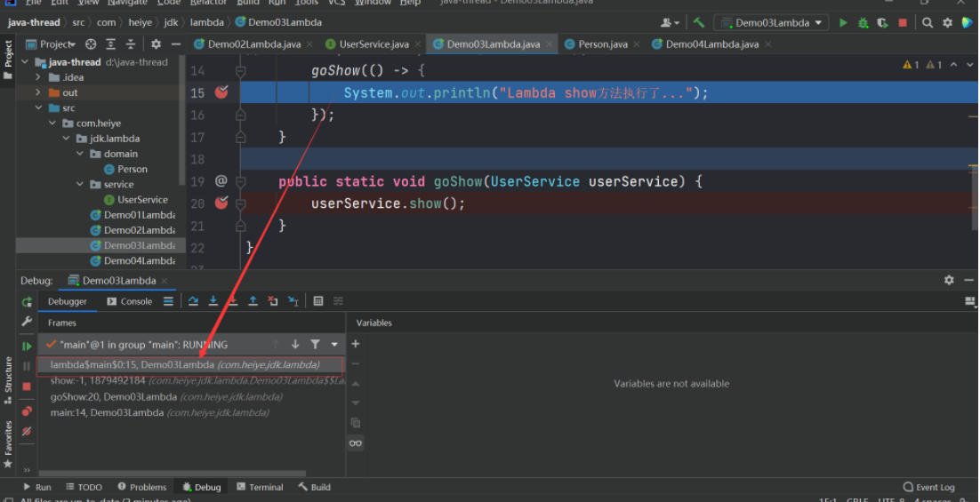The height and width of the screenshot is (502, 980).
Task: Select frame main:14, Demo03Lambda
Action: (191, 413)
